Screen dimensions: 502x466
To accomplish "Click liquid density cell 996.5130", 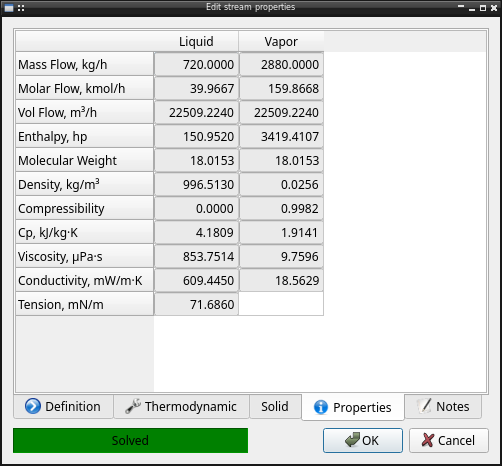I will (x=196, y=184).
